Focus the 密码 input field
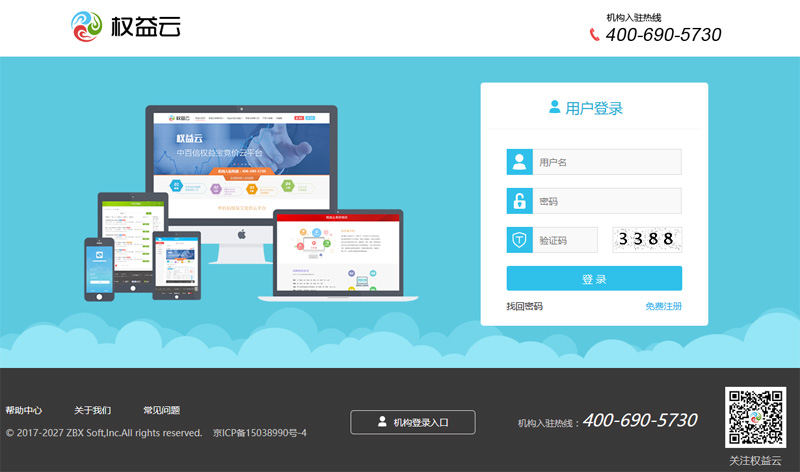Image resolution: width=800 pixels, height=472 pixels. [x=606, y=201]
